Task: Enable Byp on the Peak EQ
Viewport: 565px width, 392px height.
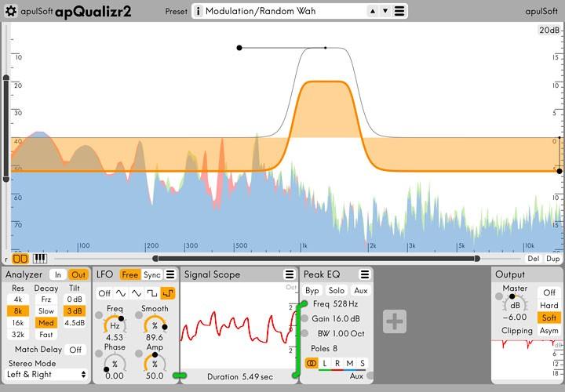Action: coord(312,291)
